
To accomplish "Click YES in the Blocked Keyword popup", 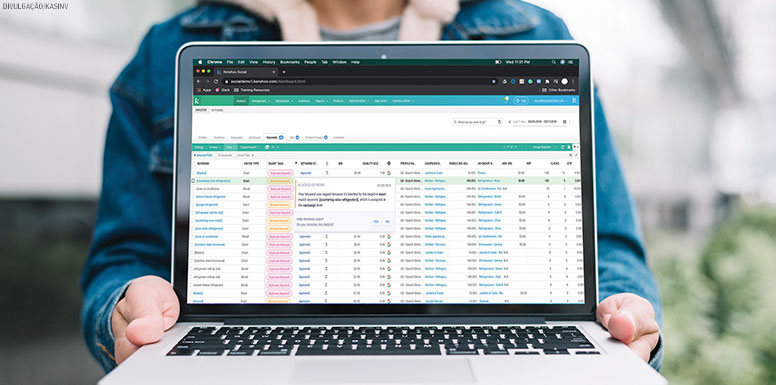I will [x=376, y=222].
